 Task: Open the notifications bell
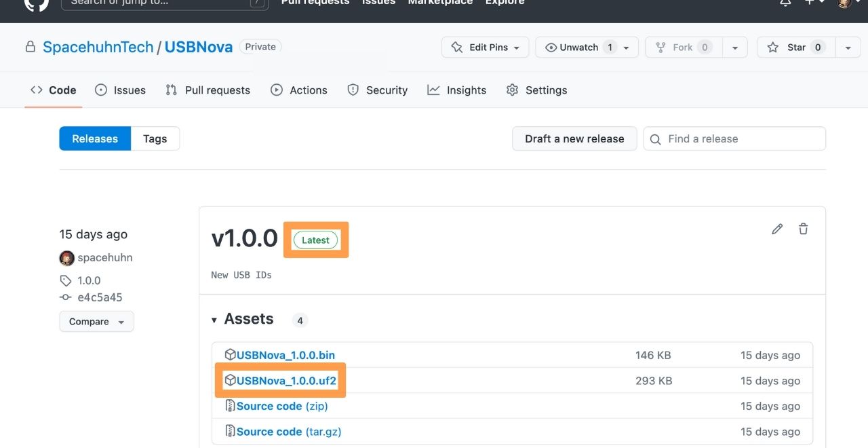coord(785,3)
